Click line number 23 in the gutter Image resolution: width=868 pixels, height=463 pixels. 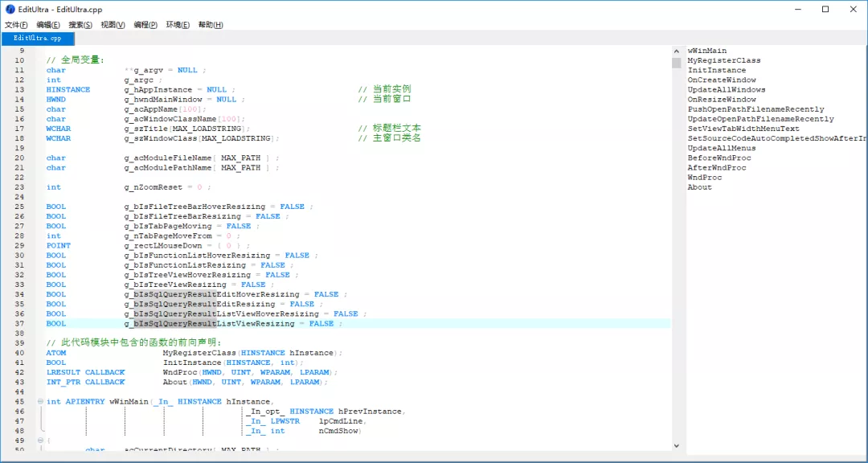coord(19,187)
